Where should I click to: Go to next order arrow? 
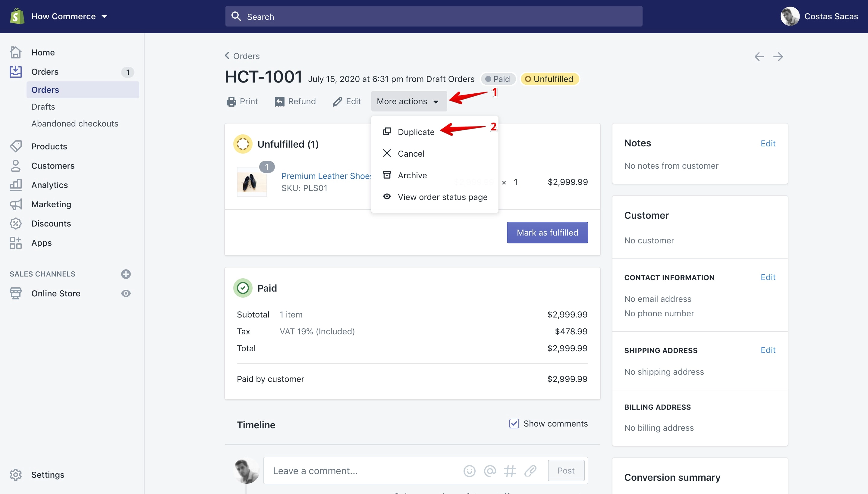(x=778, y=56)
